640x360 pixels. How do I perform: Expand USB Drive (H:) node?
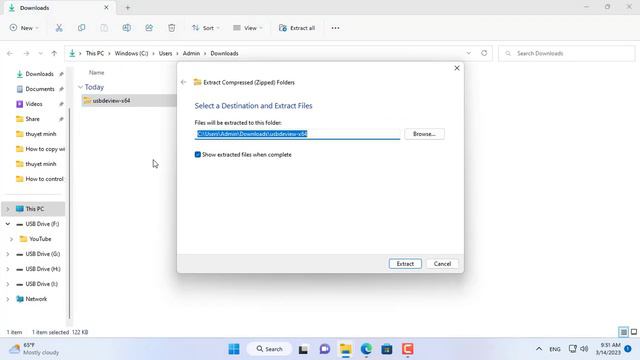[x=7, y=269]
